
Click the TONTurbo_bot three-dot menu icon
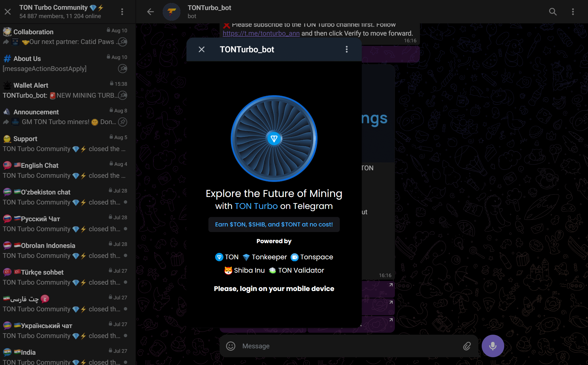click(346, 49)
